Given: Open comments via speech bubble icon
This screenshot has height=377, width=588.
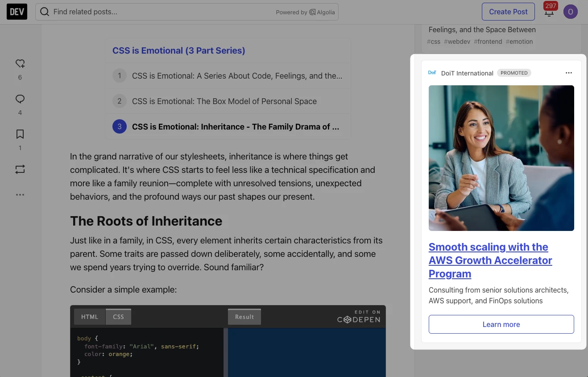Looking at the screenshot, I should pos(20,99).
